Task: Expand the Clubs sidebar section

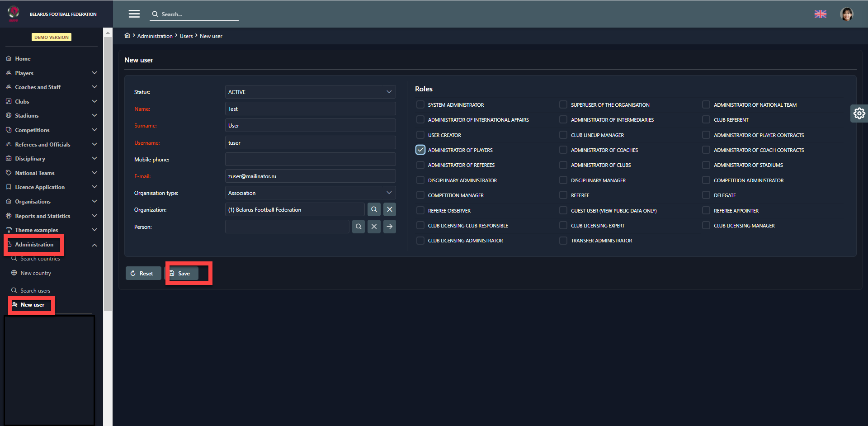Action: (51, 101)
